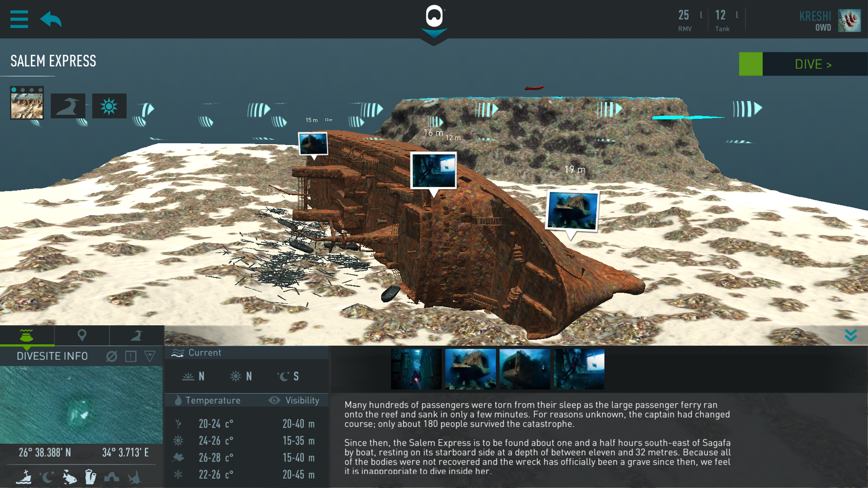Click the Temperature droplet icon
The height and width of the screenshot is (488, 868).
pos(178,400)
